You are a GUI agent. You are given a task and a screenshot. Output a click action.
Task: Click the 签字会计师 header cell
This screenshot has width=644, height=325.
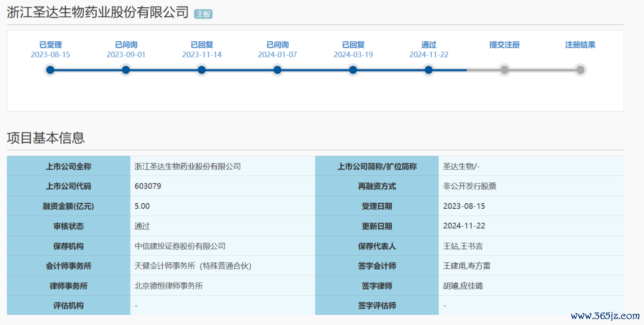pyautogui.click(x=377, y=266)
